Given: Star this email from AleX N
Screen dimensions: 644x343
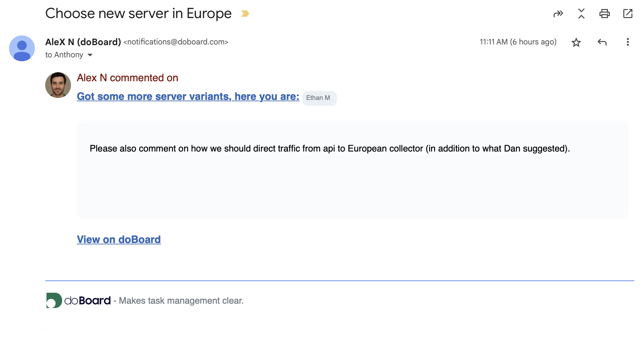Looking at the screenshot, I should [x=576, y=42].
